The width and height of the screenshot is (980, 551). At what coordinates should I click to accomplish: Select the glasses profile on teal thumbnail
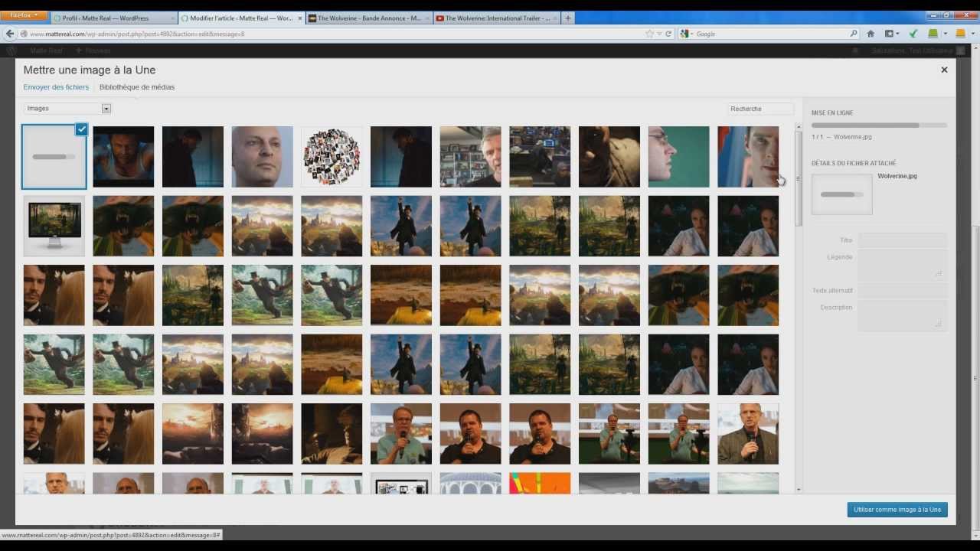[x=678, y=157]
